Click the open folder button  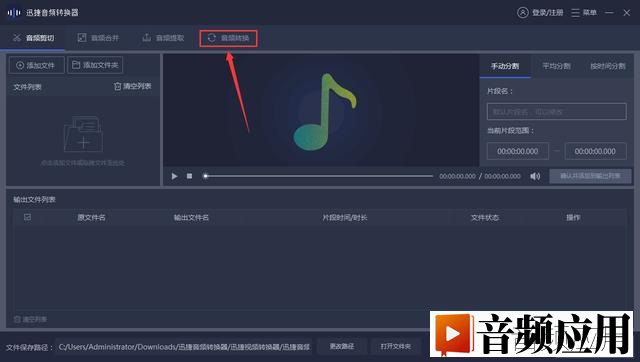point(396,346)
